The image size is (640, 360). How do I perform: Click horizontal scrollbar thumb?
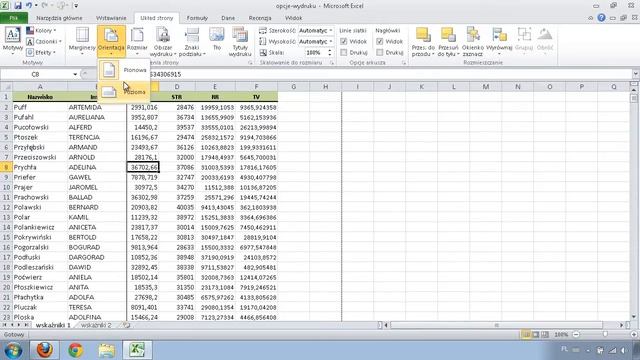click(x=497, y=325)
